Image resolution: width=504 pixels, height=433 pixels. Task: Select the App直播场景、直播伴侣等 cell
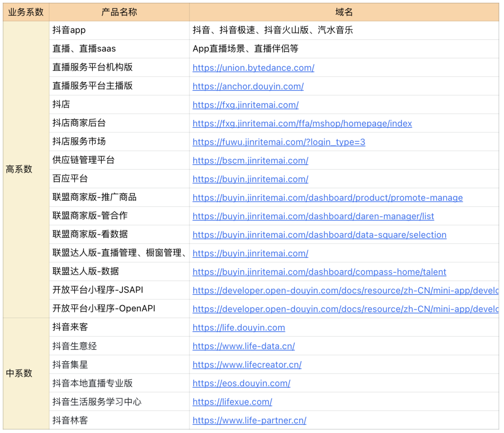(x=344, y=49)
